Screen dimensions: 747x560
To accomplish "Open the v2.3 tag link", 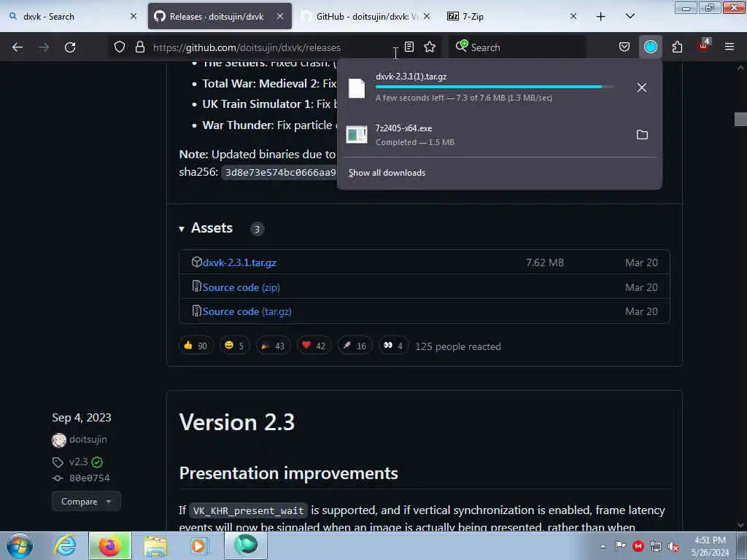I will pyautogui.click(x=78, y=462).
